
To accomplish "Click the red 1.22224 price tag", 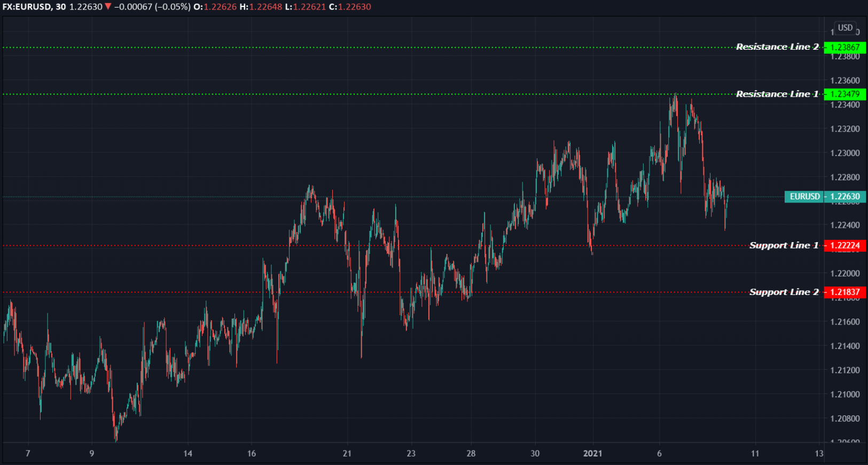I will coord(844,245).
